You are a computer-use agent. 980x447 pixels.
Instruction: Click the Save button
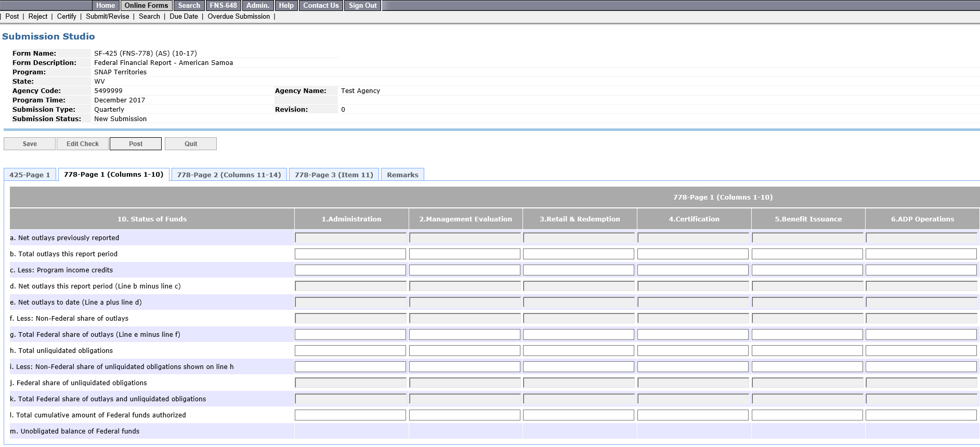[x=30, y=144]
